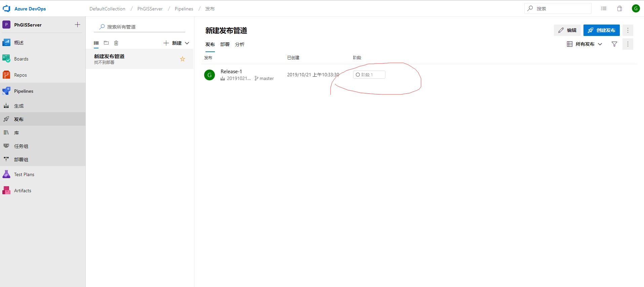Switch to the 分析 tab
Screen dimensions: 644x287
pyautogui.click(x=239, y=44)
